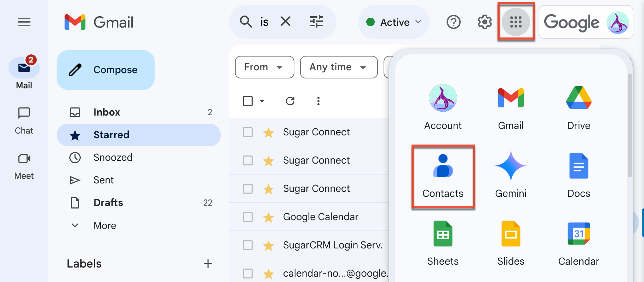Open the Any time filter dropdown
The height and width of the screenshot is (282, 644).
pos(338,67)
